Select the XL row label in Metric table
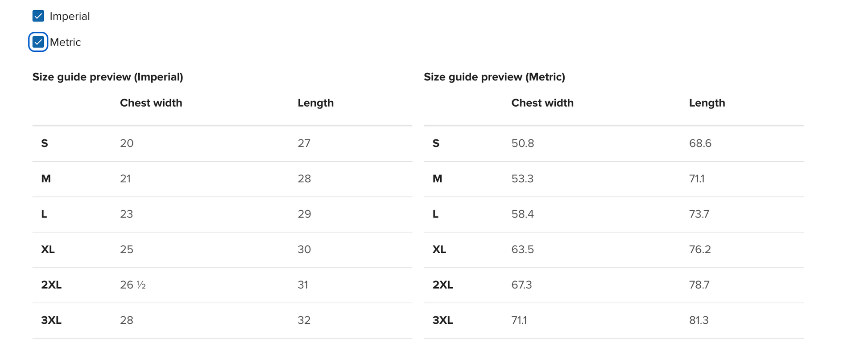The width and height of the screenshot is (868, 360). click(x=439, y=249)
